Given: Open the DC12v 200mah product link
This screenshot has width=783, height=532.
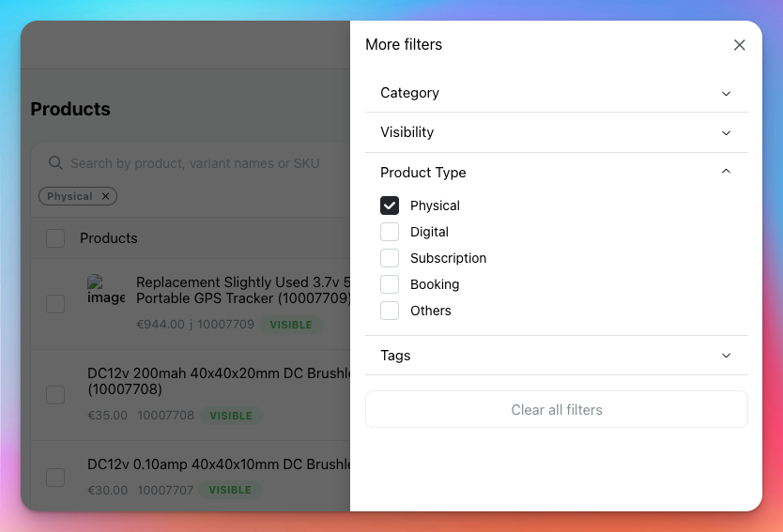Looking at the screenshot, I should pos(219,381).
